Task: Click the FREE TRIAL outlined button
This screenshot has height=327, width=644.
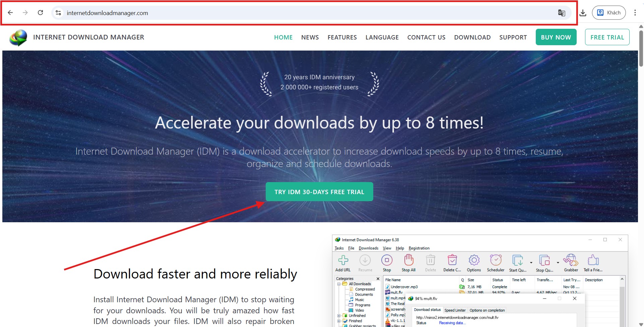Action: click(607, 37)
